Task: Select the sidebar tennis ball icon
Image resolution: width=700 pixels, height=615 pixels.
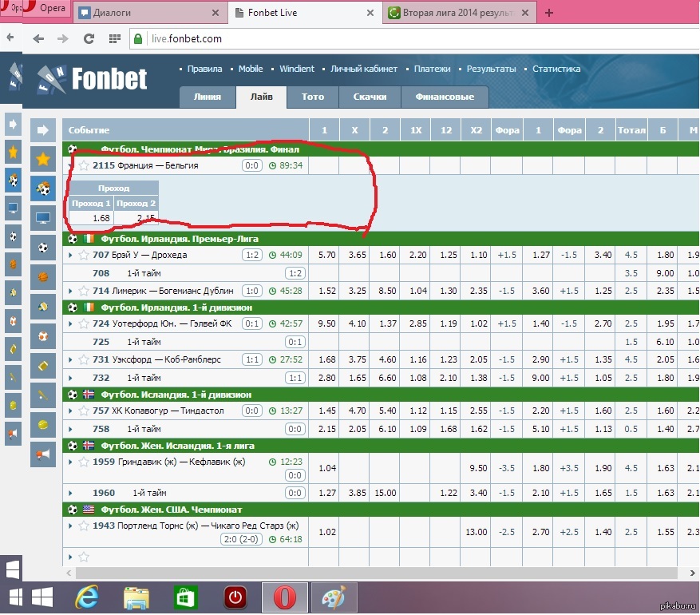Action: (43, 424)
